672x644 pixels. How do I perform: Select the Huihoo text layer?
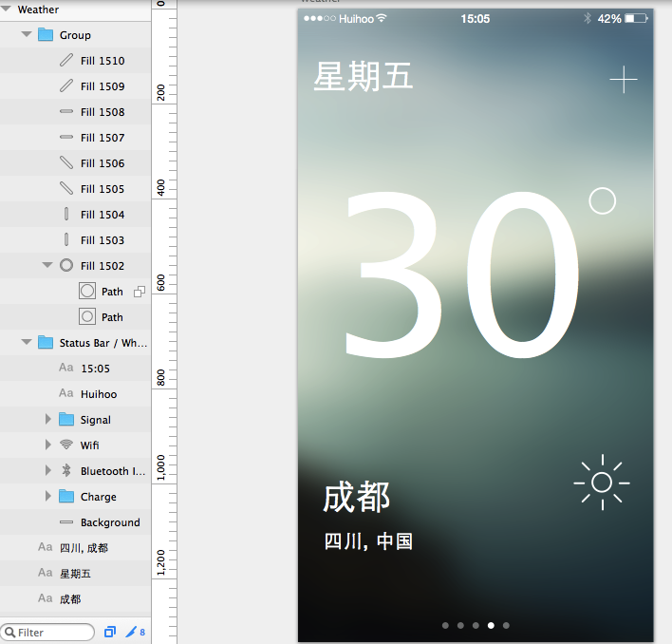(x=99, y=394)
